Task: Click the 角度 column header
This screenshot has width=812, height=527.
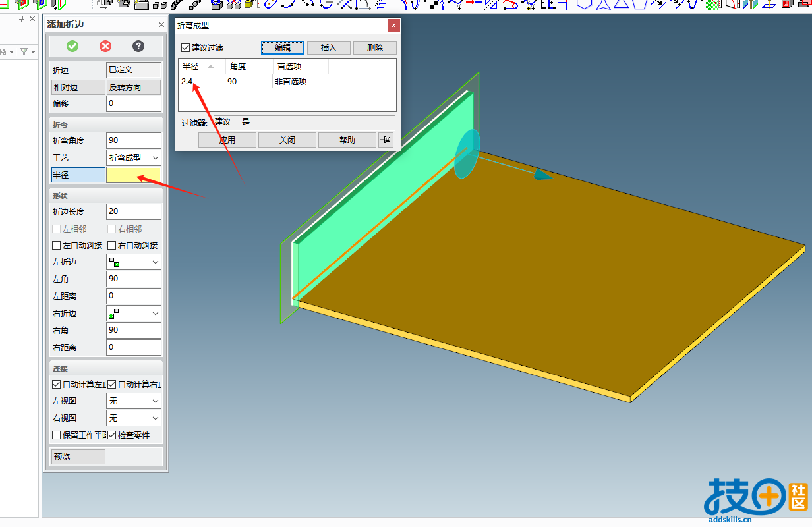Action: click(x=248, y=66)
